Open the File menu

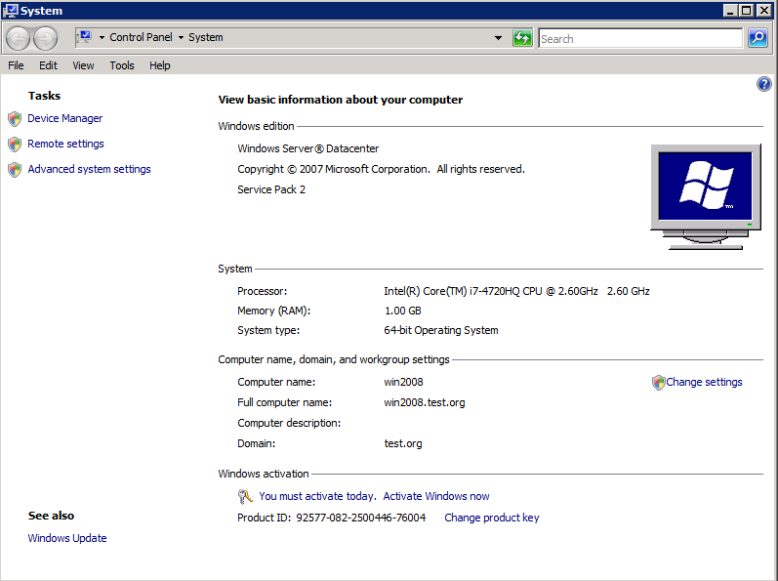tap(16, 65)
